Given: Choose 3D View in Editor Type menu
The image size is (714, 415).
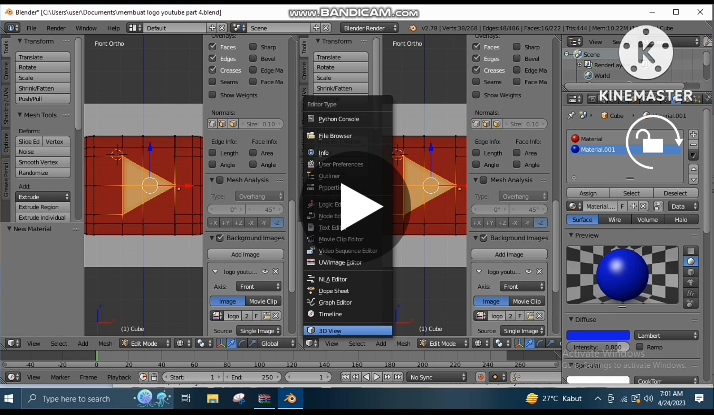Looking at the screenshot, I should 348,331.
